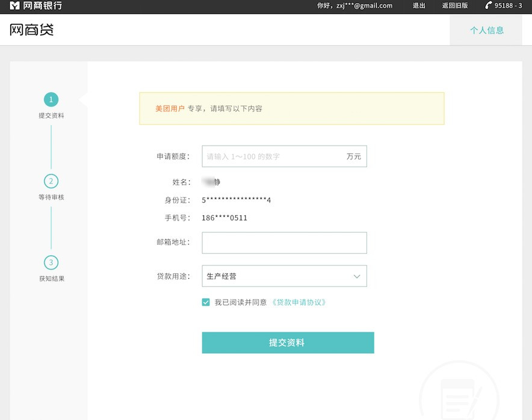The image size is (532, 420).
Task: Expand the 贷款用途 dropdown arrow
Action: pyautogui.click(x=356, y=277)
